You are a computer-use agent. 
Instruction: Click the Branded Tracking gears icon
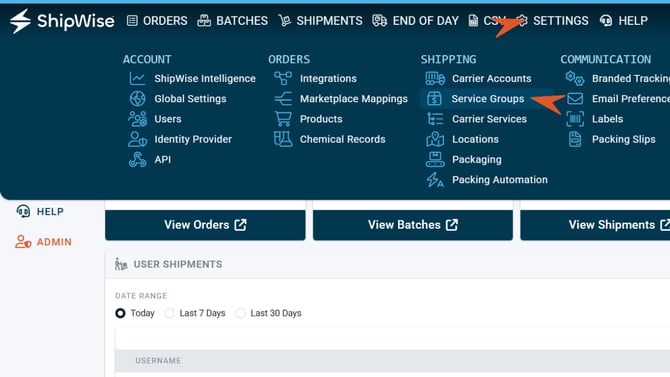(x=575, y=79)
